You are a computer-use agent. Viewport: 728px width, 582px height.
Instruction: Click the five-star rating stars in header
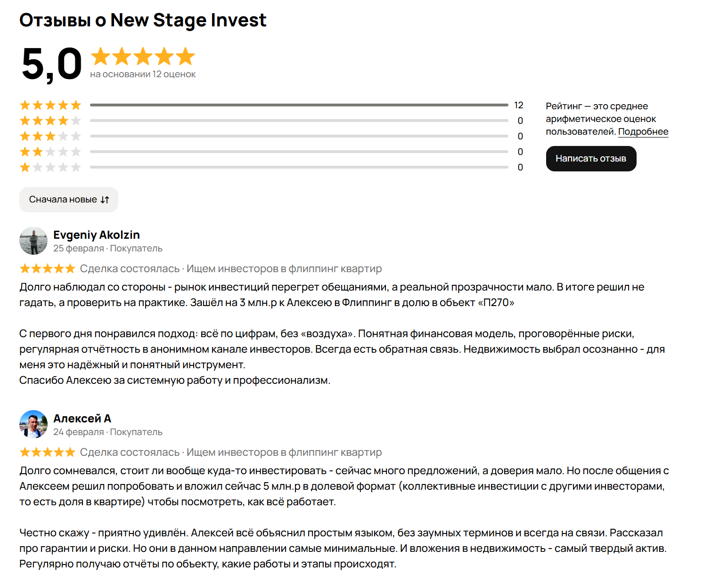141,57
